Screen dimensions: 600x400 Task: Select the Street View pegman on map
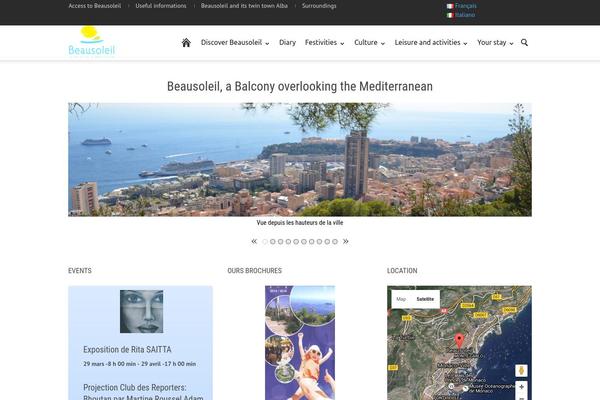coord(521,371)
